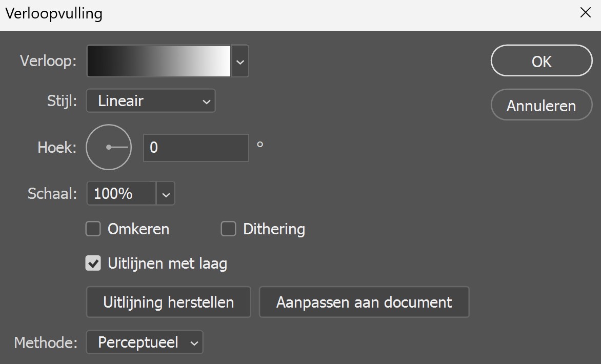Open the Stijl dropdown set to Lineair

(151, 101)
